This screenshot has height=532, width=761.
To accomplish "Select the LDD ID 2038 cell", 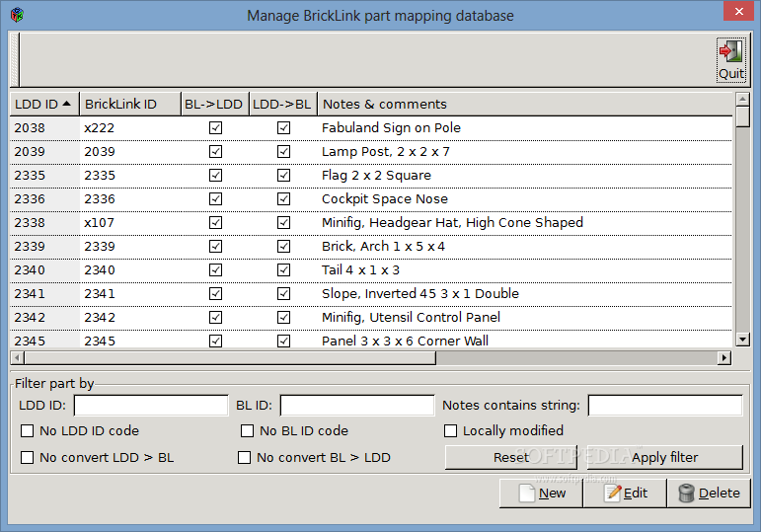I will 44,127.
